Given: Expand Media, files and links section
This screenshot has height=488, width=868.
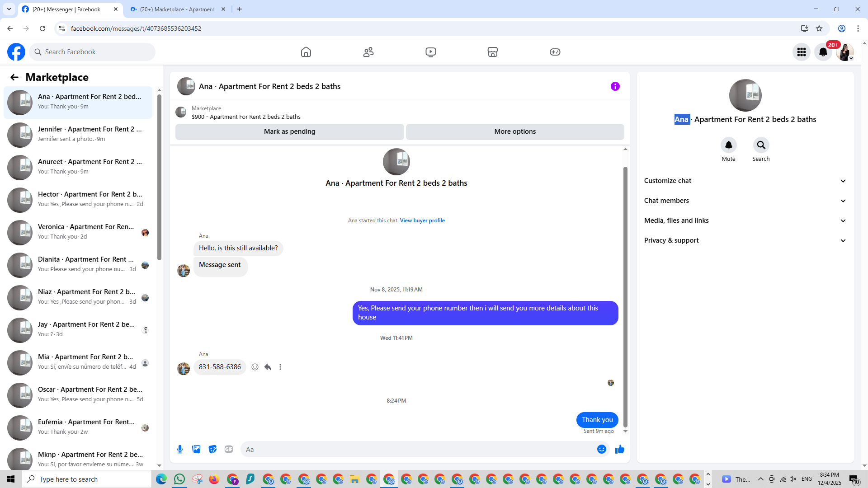Looking at the screenshot, I should coord(745,221).
